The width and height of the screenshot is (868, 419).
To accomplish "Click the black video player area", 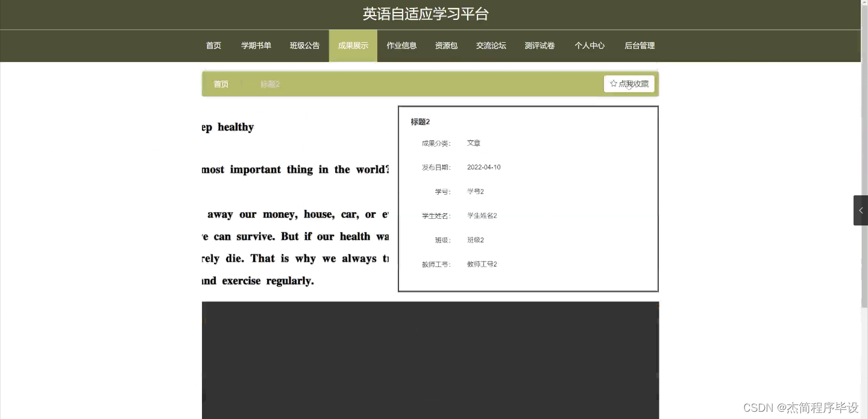I will [430, 360].
